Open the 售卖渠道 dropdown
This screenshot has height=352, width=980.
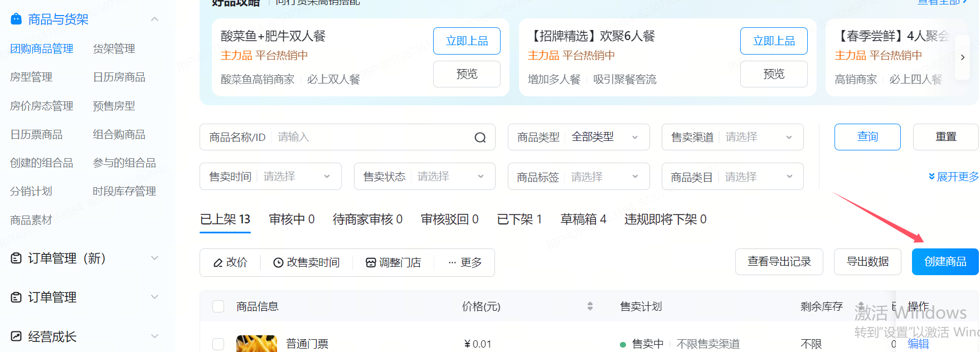(x=732, y=137)
